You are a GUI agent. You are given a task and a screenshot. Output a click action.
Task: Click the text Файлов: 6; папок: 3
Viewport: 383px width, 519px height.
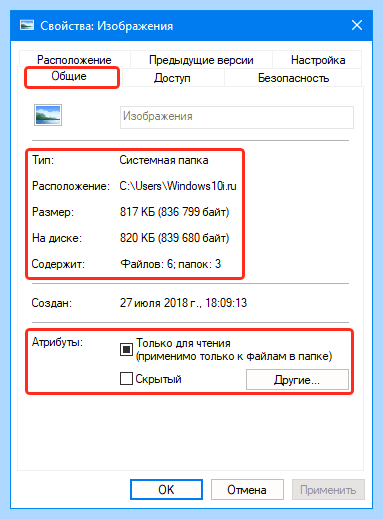point(170,264)
